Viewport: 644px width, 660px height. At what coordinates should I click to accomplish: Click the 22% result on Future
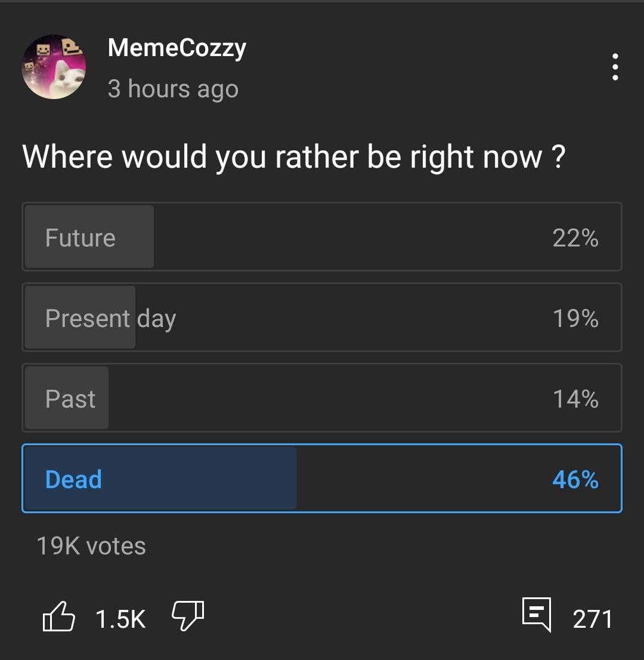[x=575, y=238]
